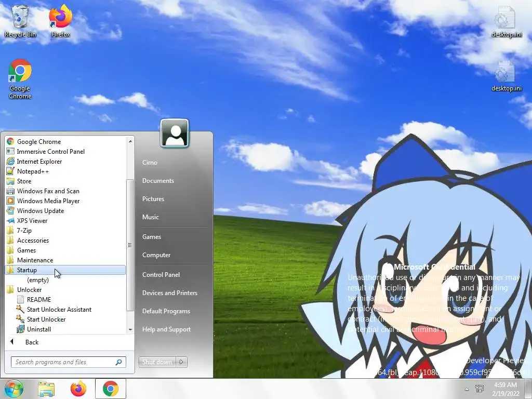Click the Shut down button
532x399 pixels.
point(157,362)
